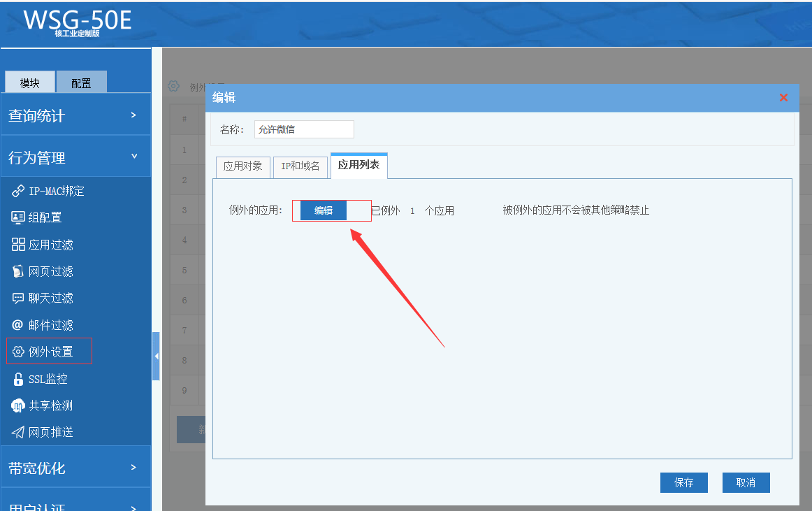Screen dimensions: 812x511
Task: Click the blue 编辑 button for exception apps
Action: (x=323, y=210)
